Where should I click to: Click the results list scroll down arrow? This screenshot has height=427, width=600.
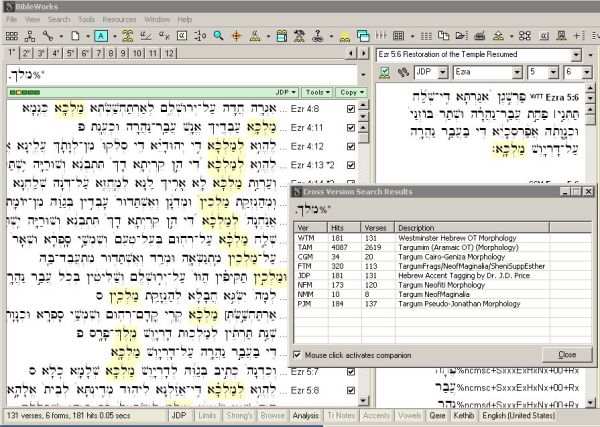[x=364, y=401]
